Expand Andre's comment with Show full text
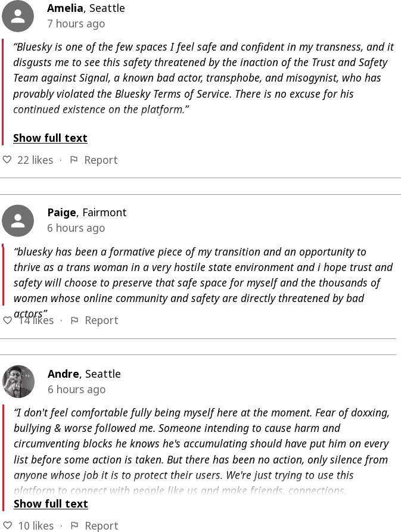Image resolution: width=401 pixels, height=532 pixels. click(51, 504)
